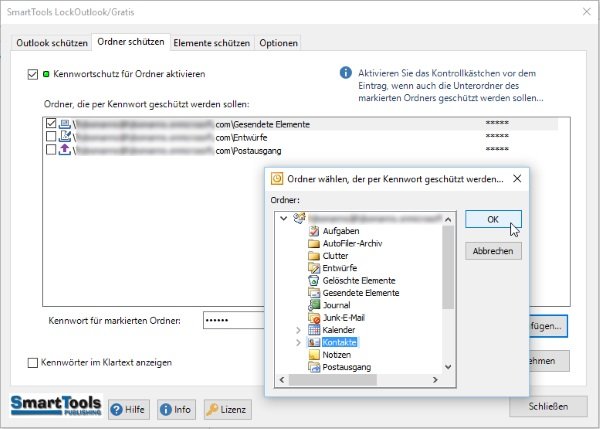Uncheck the Gesendete Elemente subfolder checkbox

click(51, 123)
